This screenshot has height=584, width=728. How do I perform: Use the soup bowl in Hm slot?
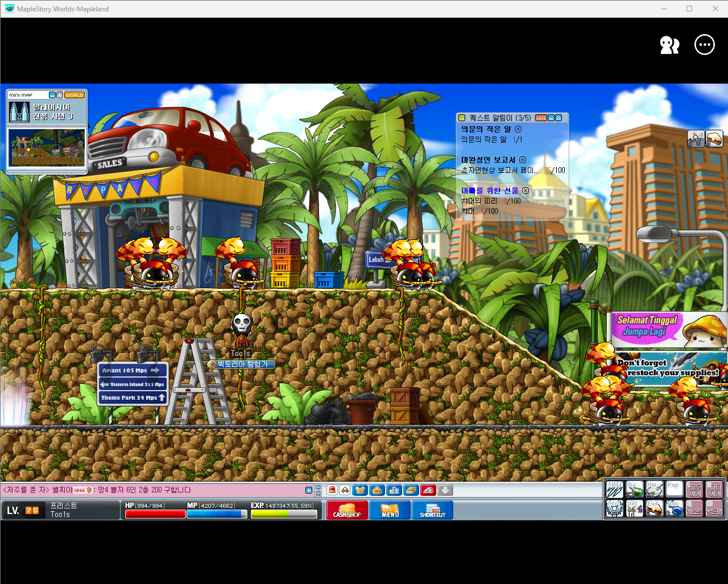click(655, 490)
